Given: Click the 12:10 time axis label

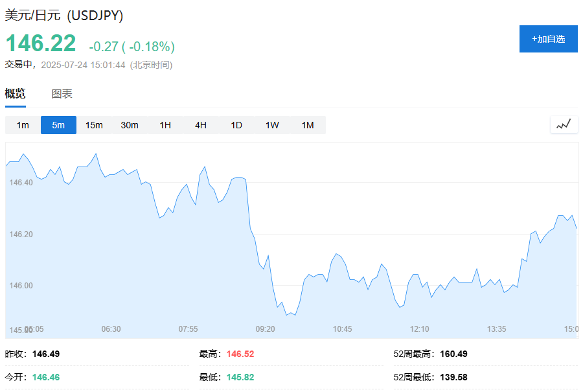Looking at the screenshot, I should tap(420, 329).
